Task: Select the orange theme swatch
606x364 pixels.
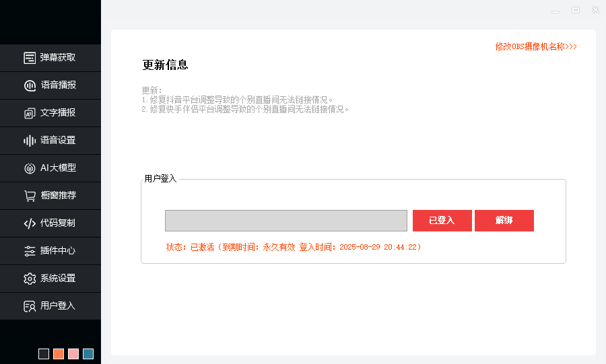Action: [59, 354]
